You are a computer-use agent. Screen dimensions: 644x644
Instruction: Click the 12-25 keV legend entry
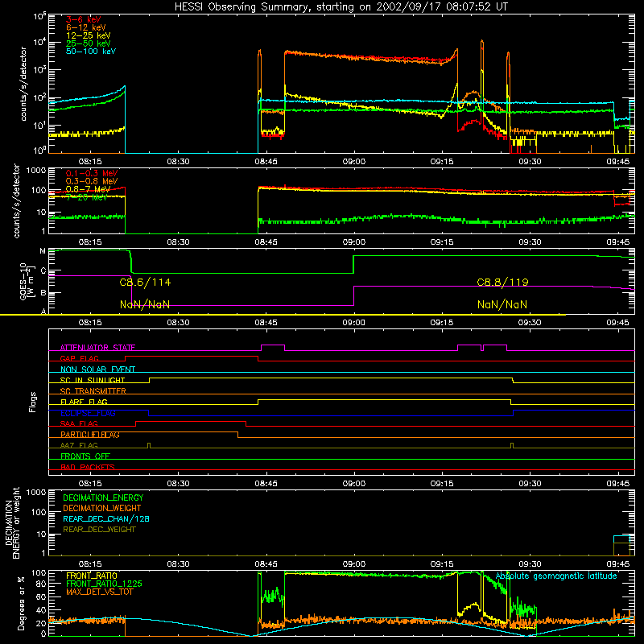89,35
